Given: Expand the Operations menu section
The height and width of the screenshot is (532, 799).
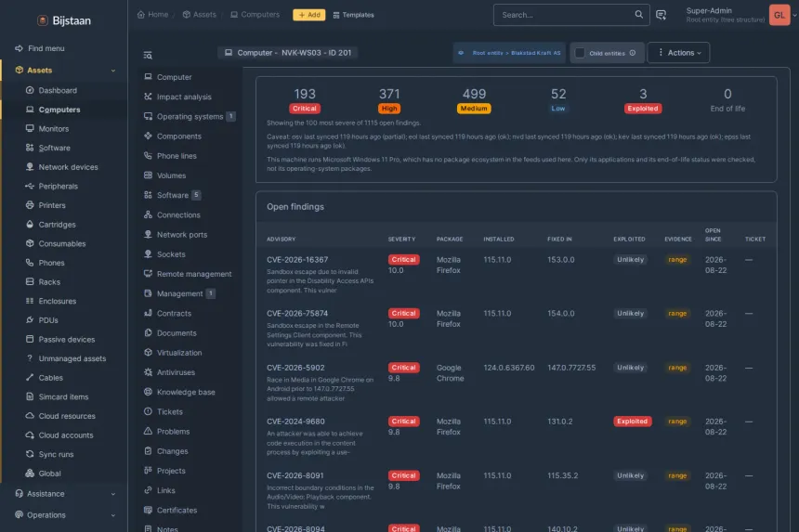Looking at the screenshot, I should tap(64, 514).
